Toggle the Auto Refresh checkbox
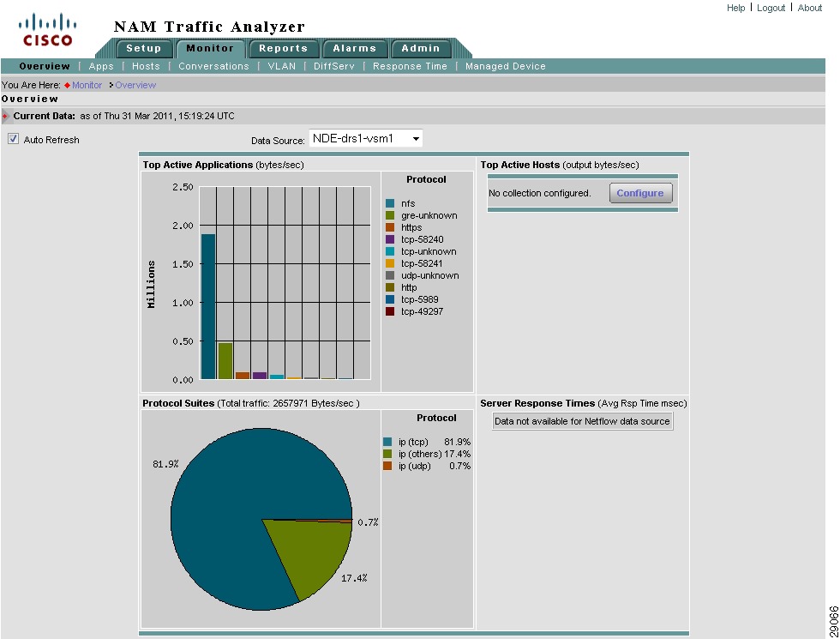 tap(13, 139)
